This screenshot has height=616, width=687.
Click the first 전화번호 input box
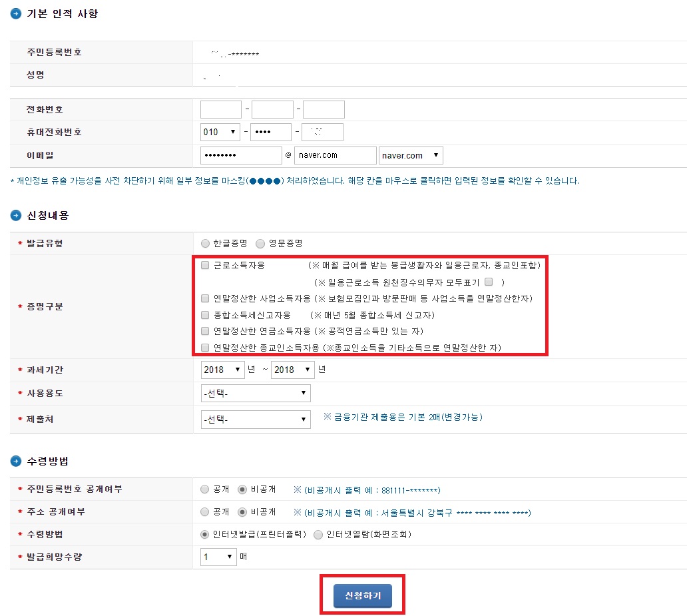click(x=221, y=110)
